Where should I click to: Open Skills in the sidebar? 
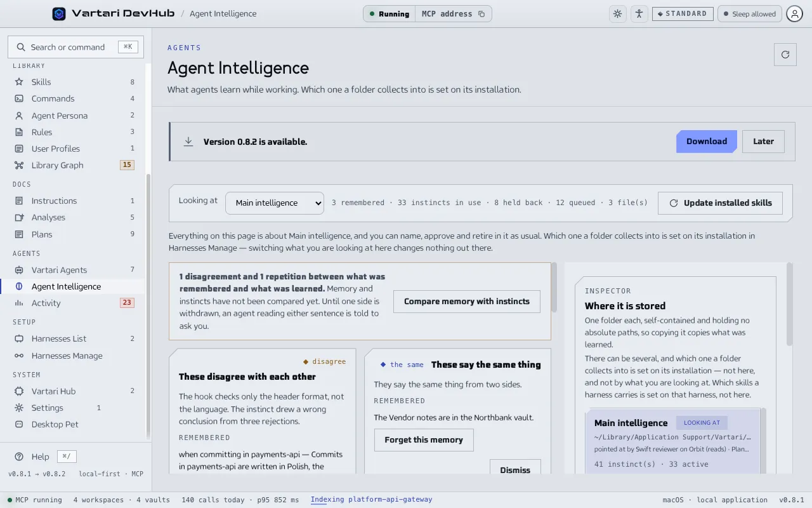coord(74,82)
